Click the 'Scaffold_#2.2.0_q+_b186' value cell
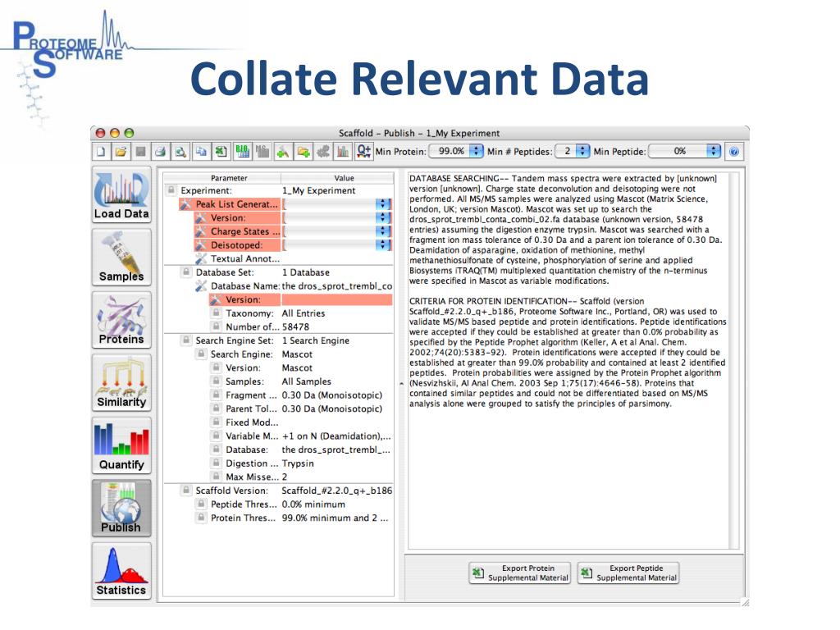This screenshot has width=840, height=630. tap(337, 491)
